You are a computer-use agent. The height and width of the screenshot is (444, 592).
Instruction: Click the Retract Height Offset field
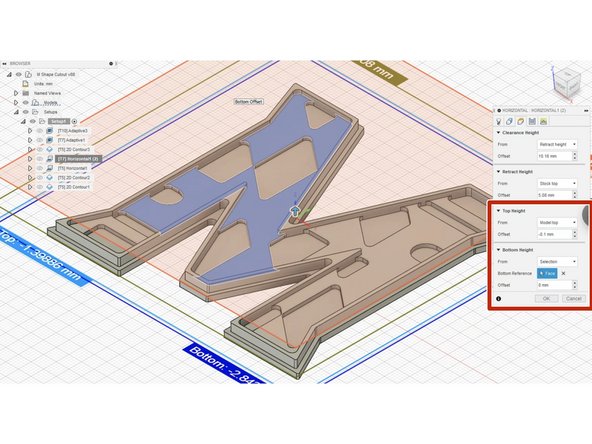coord(555,195)
